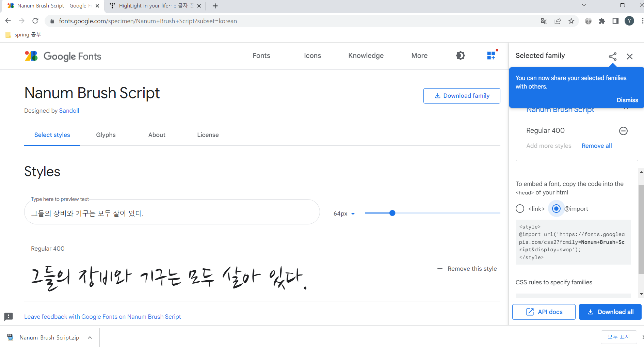Click the gear-like extension icon in toolbar
Screen dimensions: 644x347
(588, 21)
